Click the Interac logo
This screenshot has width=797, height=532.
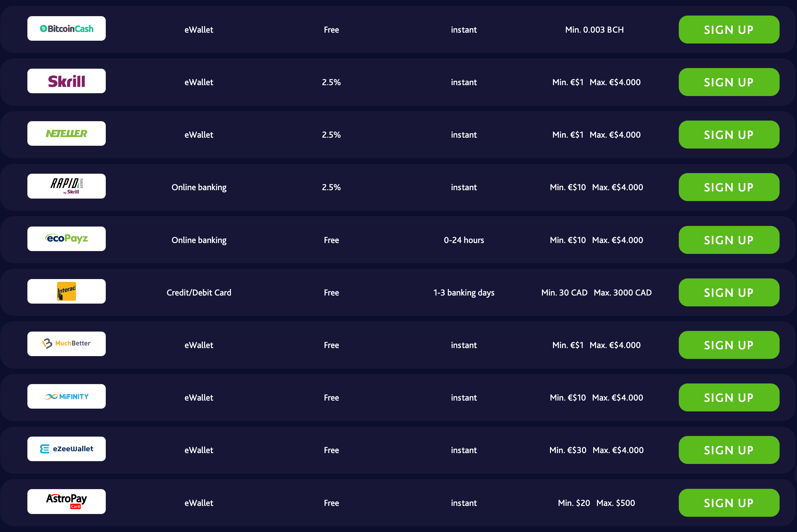(67, 291)
